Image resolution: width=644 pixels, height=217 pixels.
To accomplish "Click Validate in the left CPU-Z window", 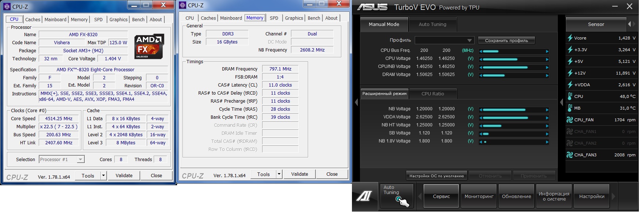I will click(124, 176).
